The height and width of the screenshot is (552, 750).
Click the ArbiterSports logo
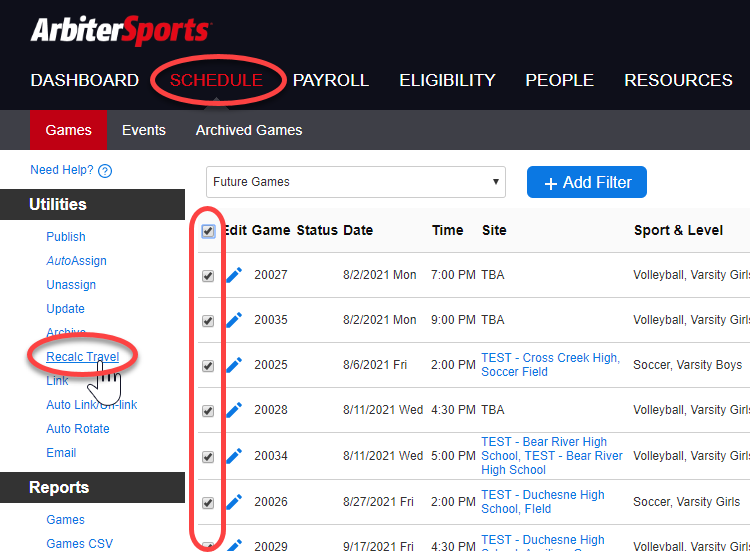click(121, 31)
